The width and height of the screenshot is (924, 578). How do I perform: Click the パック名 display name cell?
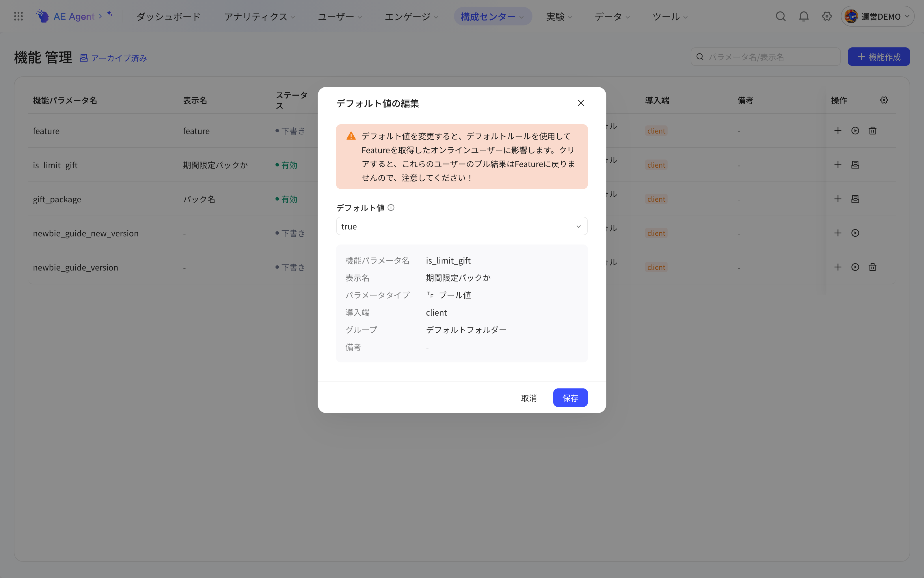(x=199, y=199)
